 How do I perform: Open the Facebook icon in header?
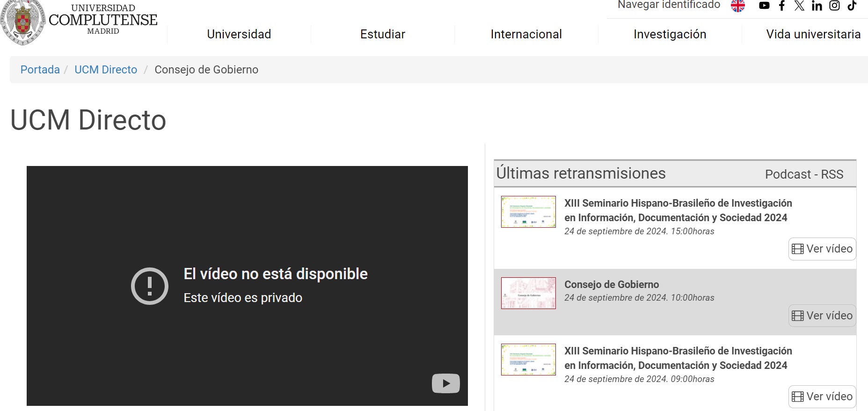[781, 6]
